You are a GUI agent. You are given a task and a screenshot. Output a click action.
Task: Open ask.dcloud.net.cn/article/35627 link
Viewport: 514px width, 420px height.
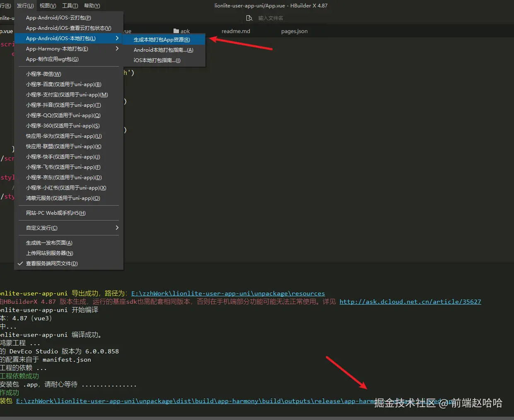[x=410, y=302]
